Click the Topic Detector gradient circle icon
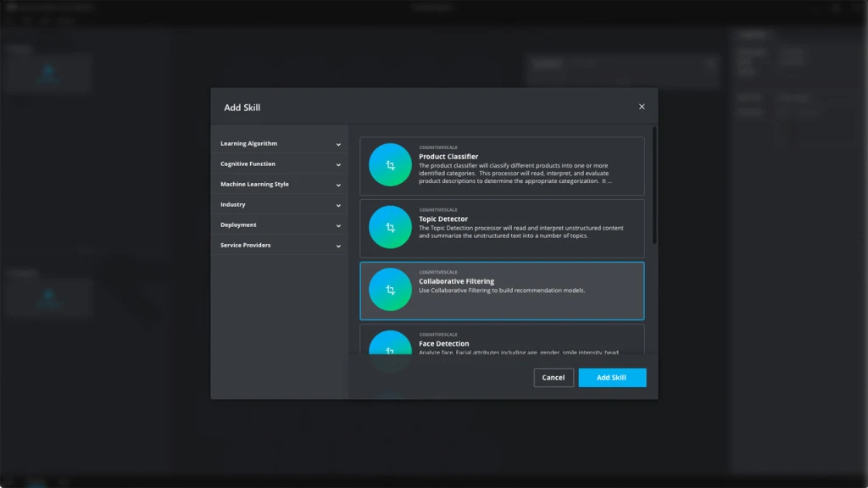 [390, 228]
